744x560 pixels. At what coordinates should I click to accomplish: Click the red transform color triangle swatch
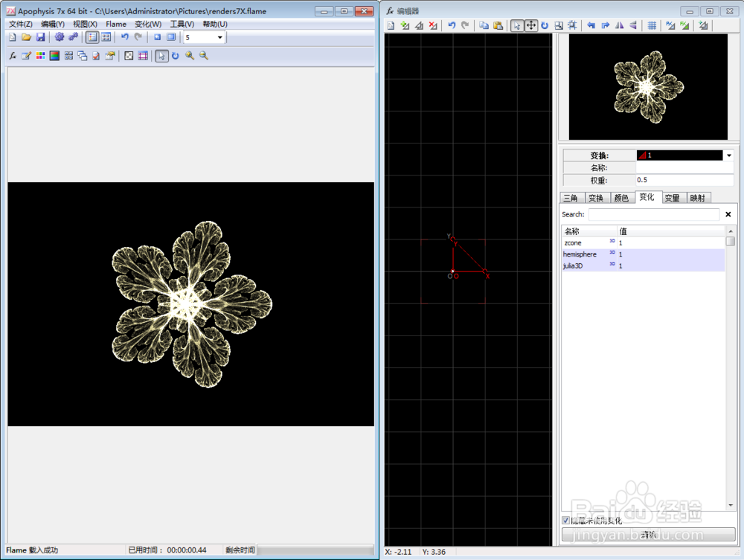[x=644, y=155]
